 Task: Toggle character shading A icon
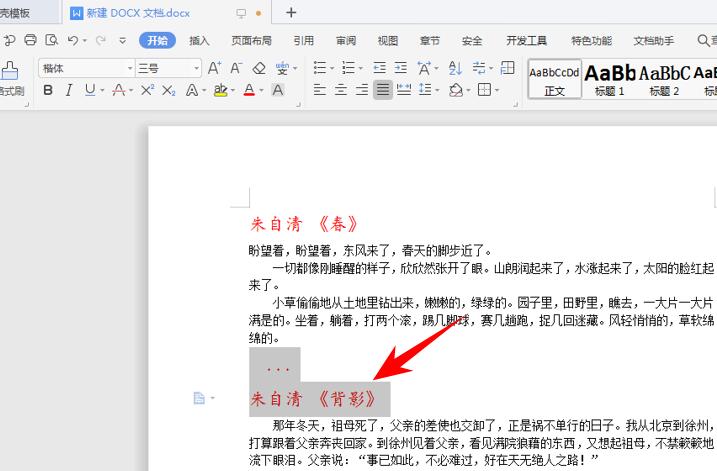278,90
